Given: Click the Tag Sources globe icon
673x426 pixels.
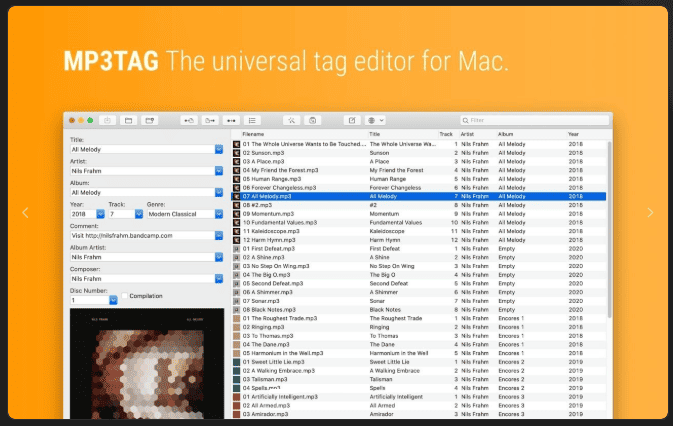Looking at the screenshot, I should [372, 121].
